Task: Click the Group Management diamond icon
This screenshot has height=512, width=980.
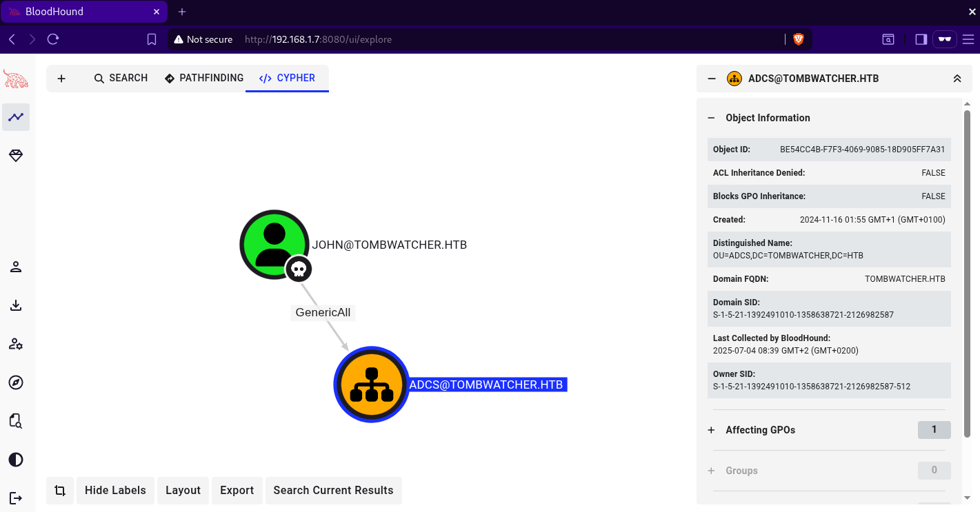Action: 16,156
